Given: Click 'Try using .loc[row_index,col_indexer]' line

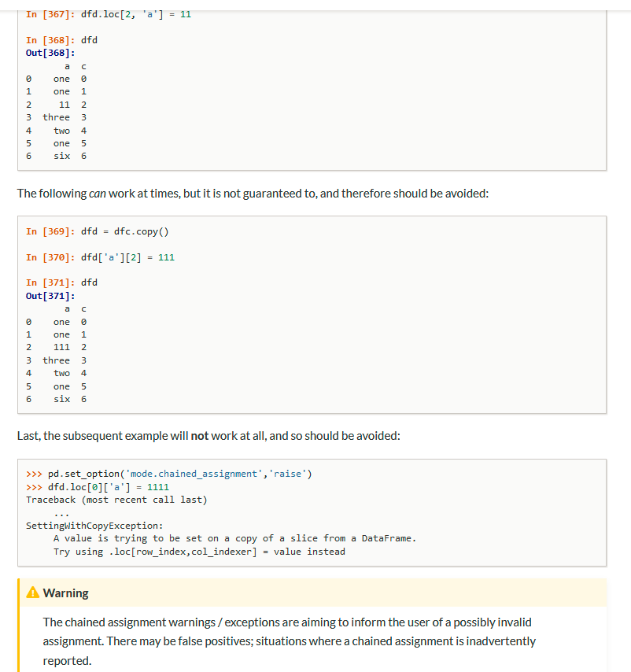Looking at the screenshot, I should pyautogui.click(x=199, y=552).
